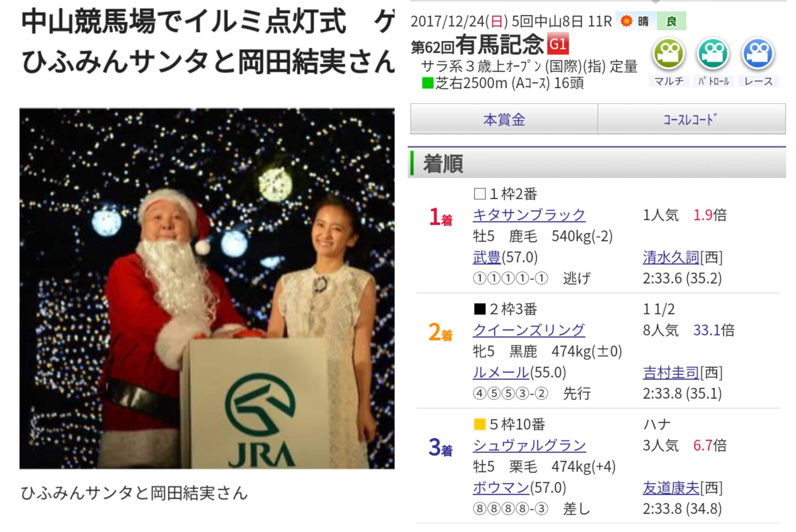Open the green マルチ camera video icon
Image resolution: width=796 pixels, height=532 pixels.
(x=669, y=54)
